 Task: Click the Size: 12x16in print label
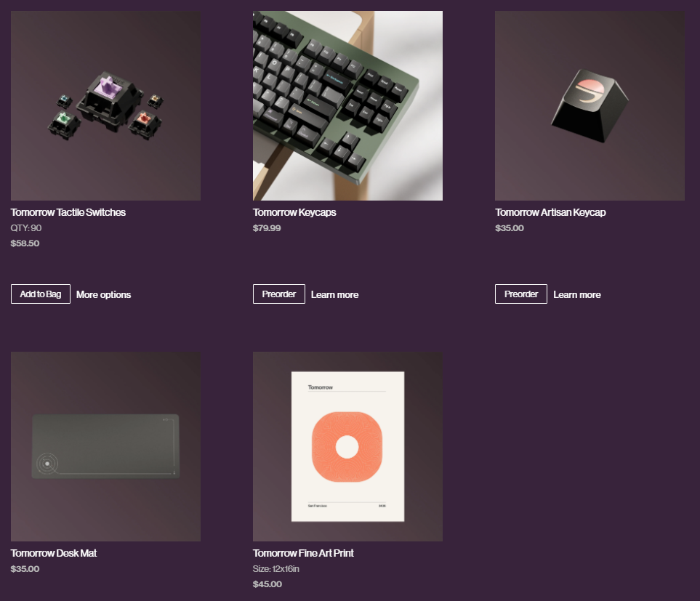click(276, 569)
